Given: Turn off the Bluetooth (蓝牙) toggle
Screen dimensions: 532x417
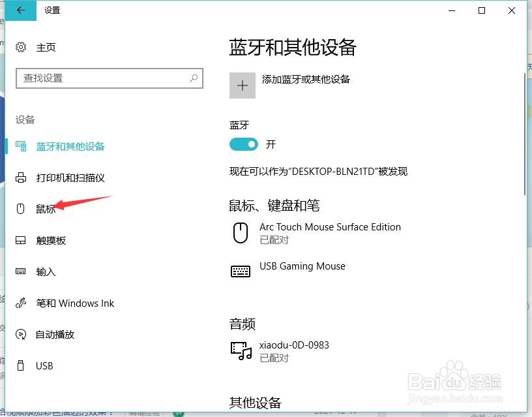Looking at the screenshot, I should click(243, 145).
